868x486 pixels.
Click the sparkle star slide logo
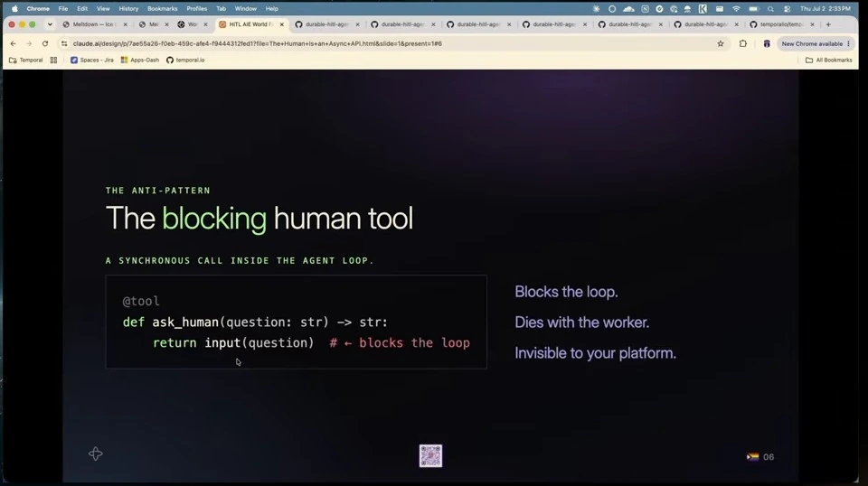point(95,454)
